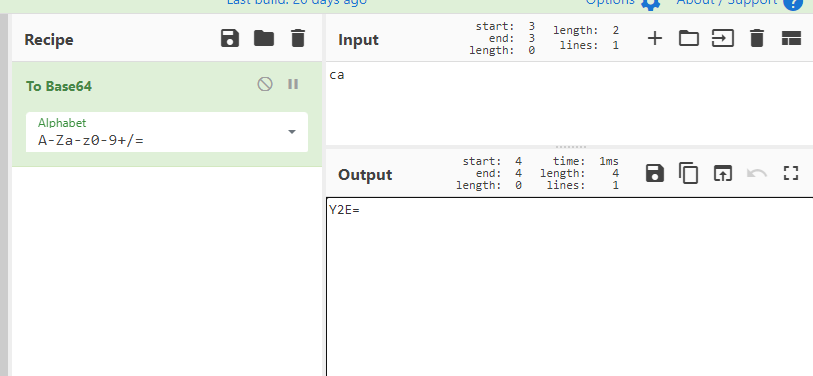The width and height of the screenshot is (813, 376).
Task: Replace input with output
Action: pyautogui.click(x=723, y=173)
